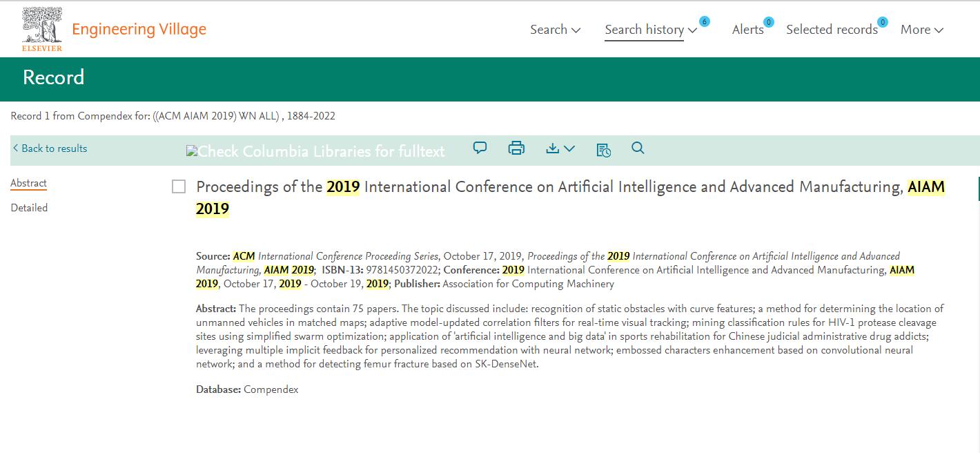Select the proceedings record checkbox
The image size is (980, 453).
tap(179, 186)
